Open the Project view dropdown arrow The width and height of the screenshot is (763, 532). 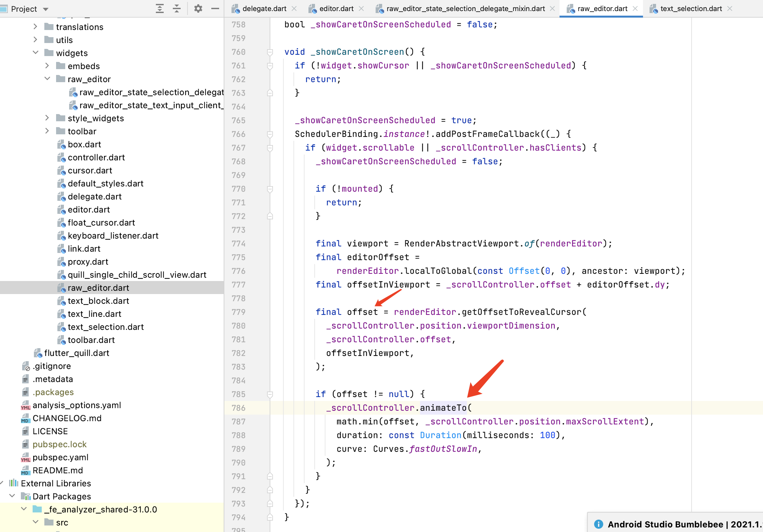coord(46,9)
